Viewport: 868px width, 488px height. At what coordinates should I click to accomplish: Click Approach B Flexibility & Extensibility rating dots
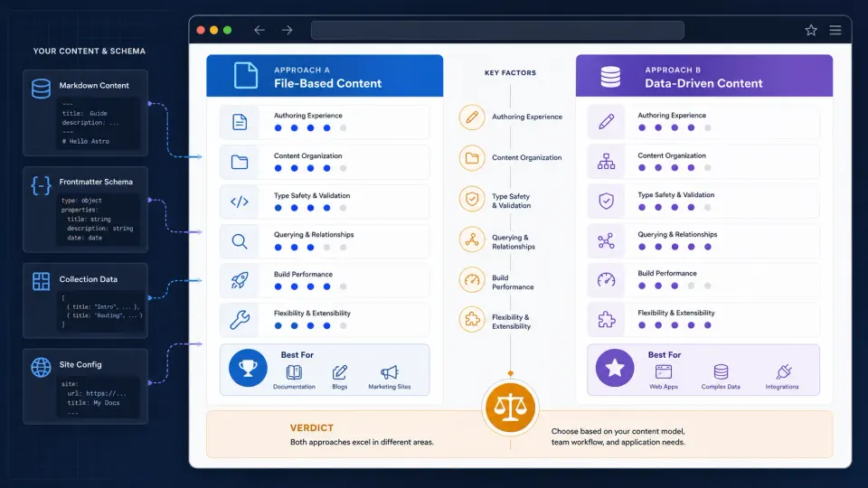click(675, 325)
